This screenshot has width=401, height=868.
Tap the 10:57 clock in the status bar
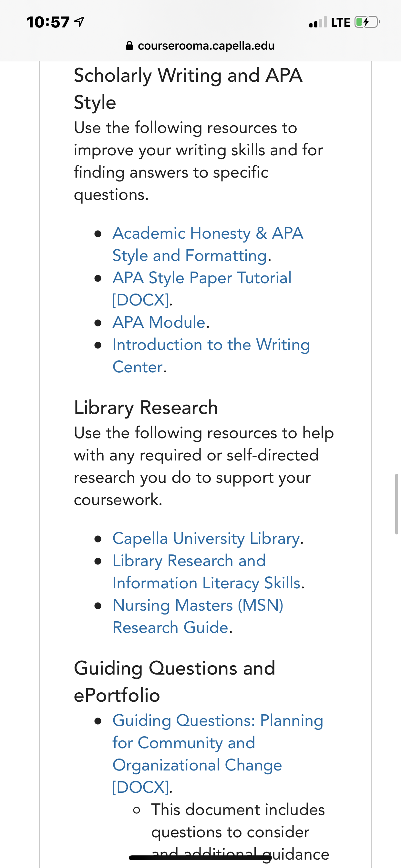click(48, 22)
